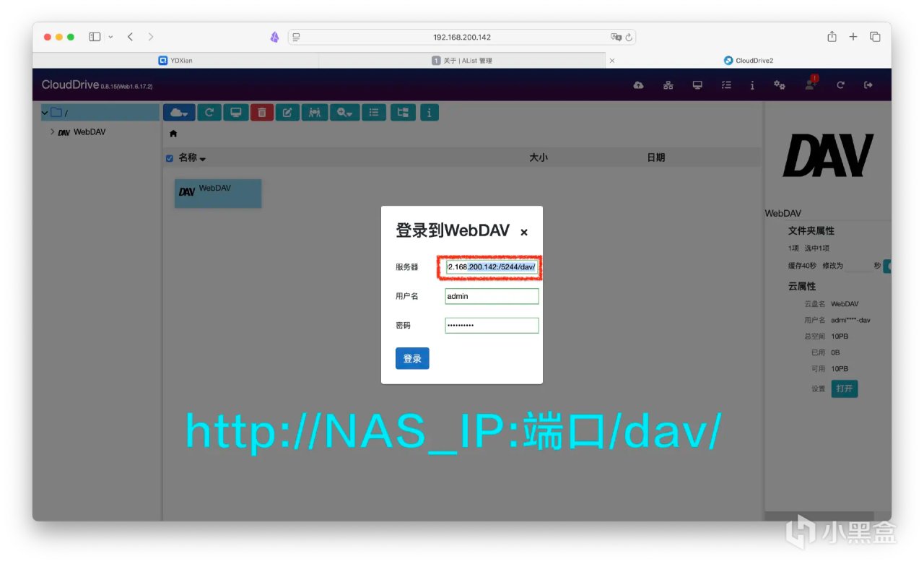
Task: Click the 打开 button in cloud properties
Action: (x=845, y=389)
